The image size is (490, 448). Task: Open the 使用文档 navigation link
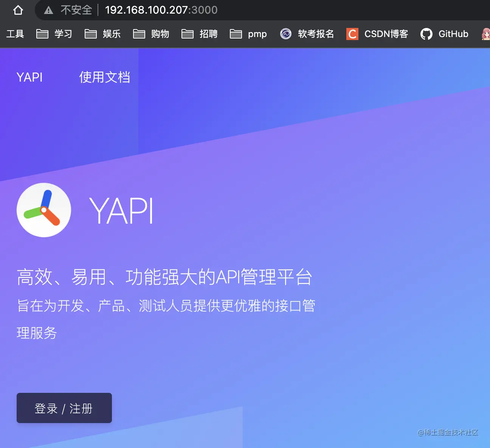point(105,77)
